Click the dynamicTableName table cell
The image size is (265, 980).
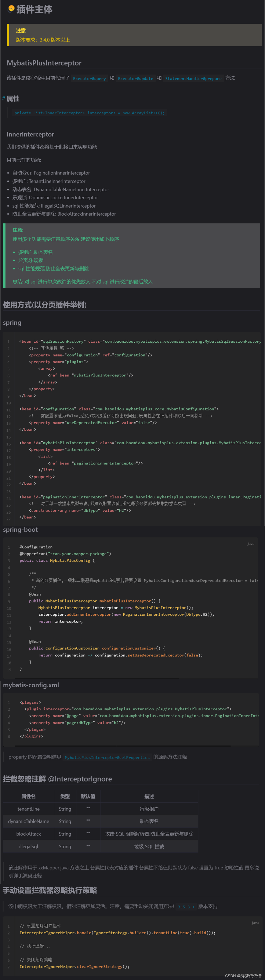(x=28, y=821)
